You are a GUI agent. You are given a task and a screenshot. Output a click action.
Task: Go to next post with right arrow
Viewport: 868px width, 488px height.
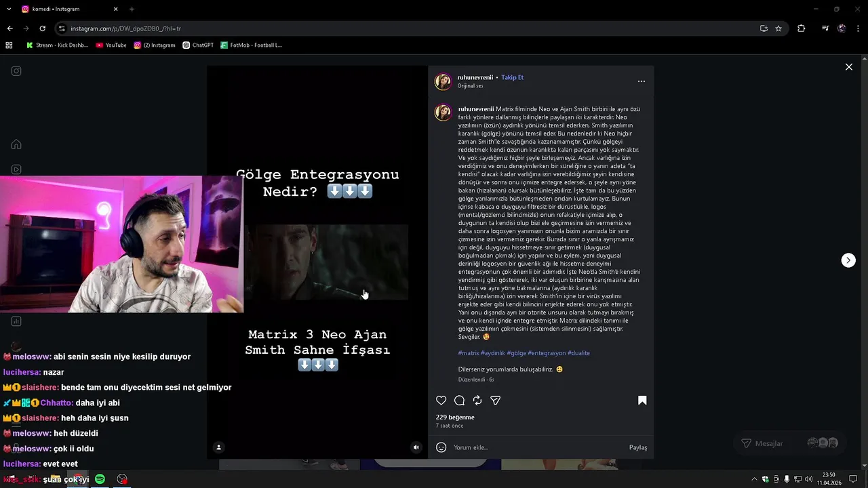point(848,260)
